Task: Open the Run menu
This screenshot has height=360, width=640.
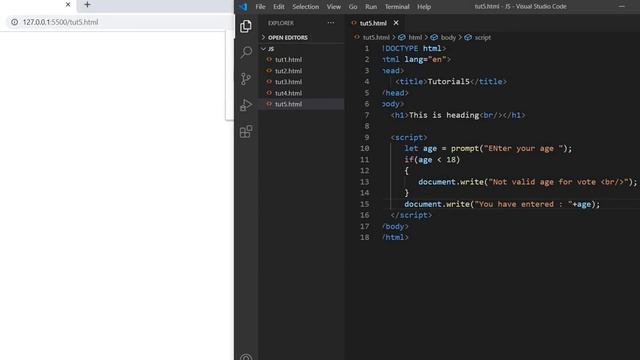Action: point(371,7)
